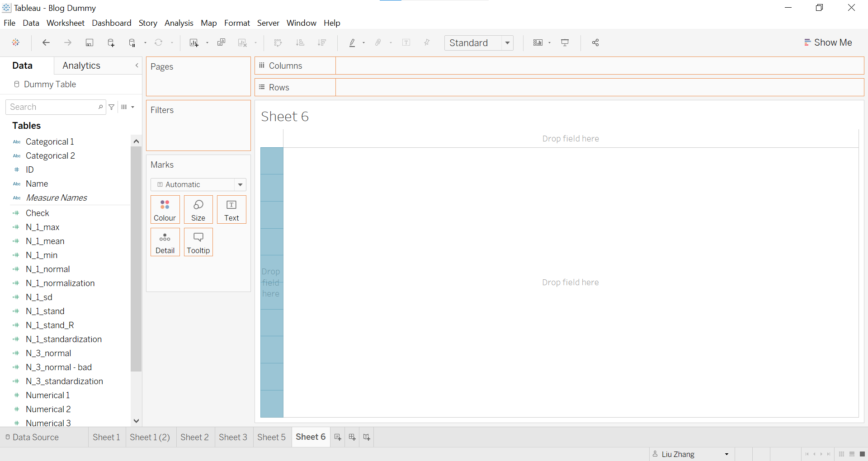
Task: Switch to filmstrip view in status bar
Action: pyautogui.click(x=852, y=454)
